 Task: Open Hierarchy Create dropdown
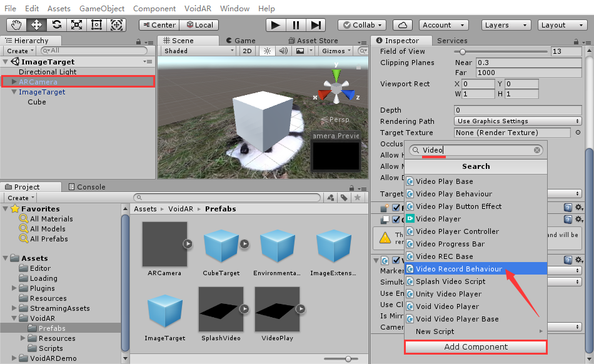coord(20,51)
